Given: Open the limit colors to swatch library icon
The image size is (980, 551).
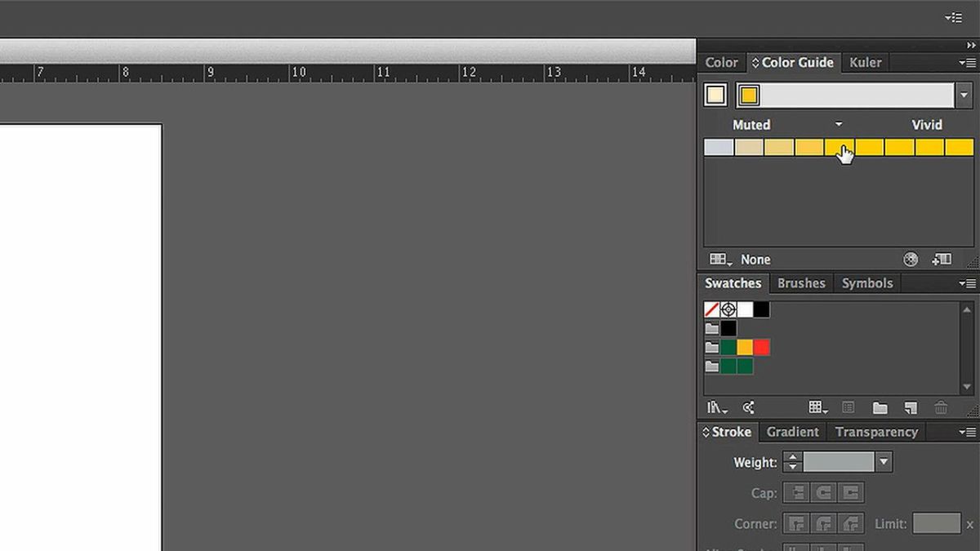Looking at the screenshot, I should [720, 260].
